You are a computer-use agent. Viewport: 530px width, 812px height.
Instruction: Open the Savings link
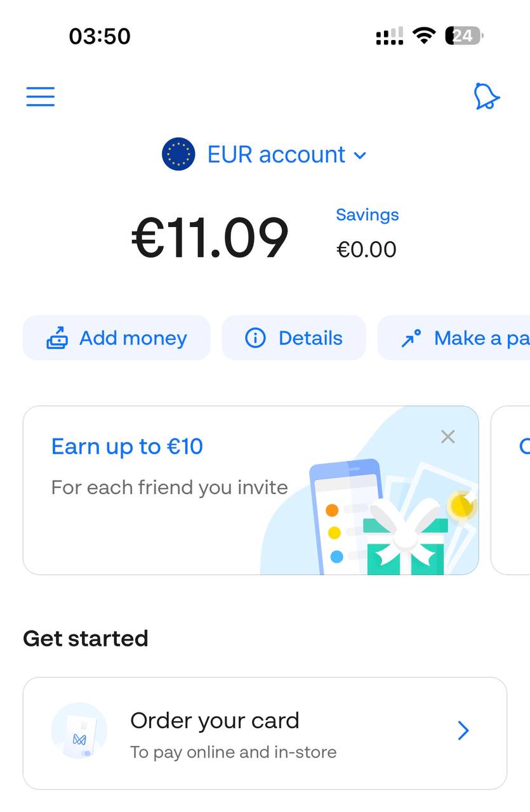(368, 214)
